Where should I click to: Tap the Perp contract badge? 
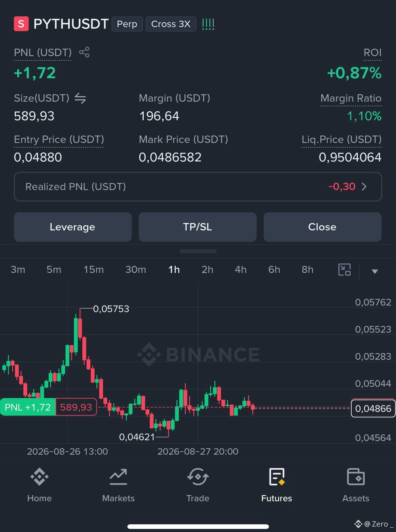pyautogui.click(x=127, y=24)
